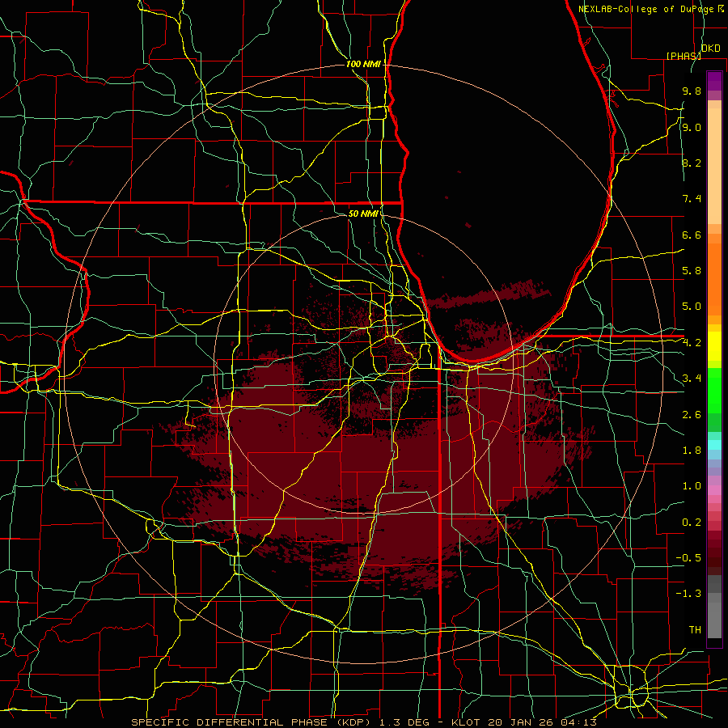728x728 pixels.
Task: Pick the bright green legend color band
Action: [714, 391]
